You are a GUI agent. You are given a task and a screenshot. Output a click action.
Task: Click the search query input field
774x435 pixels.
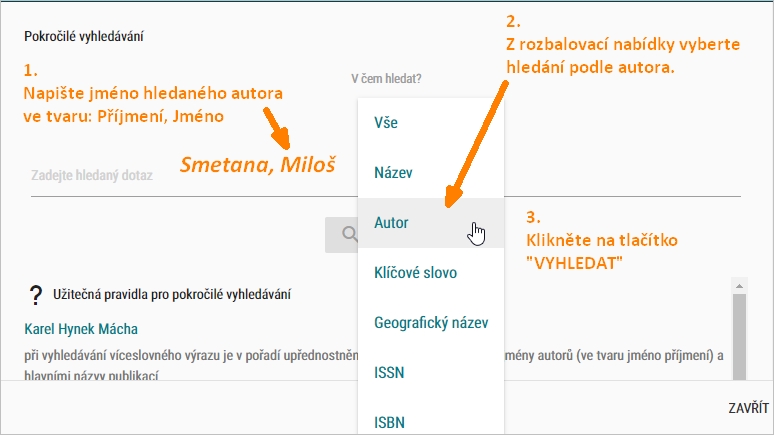click(194, 176)
